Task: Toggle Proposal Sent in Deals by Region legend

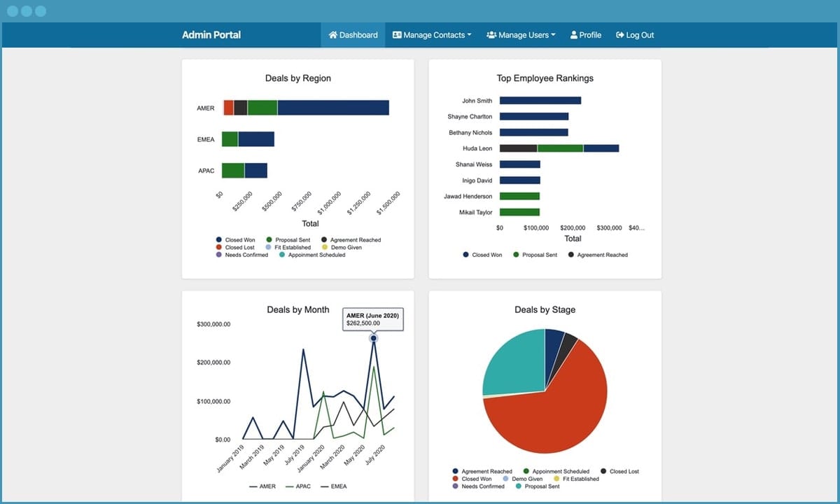Action: pos(288,240)
